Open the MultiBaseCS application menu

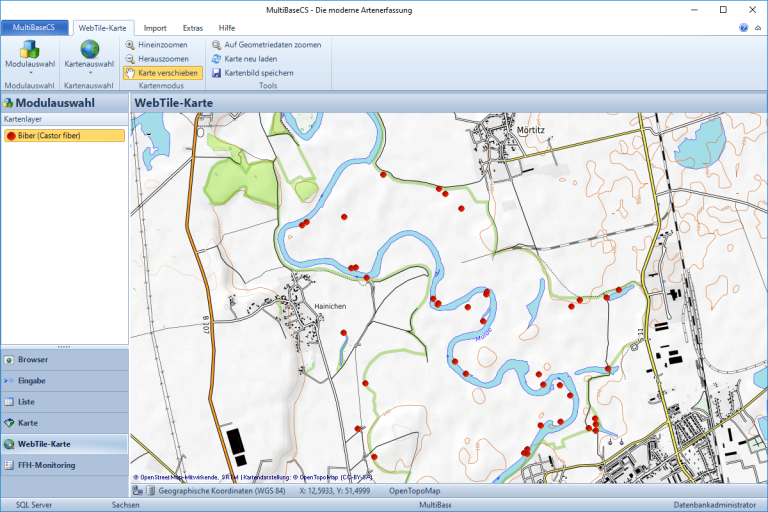[x=34, y=28]
